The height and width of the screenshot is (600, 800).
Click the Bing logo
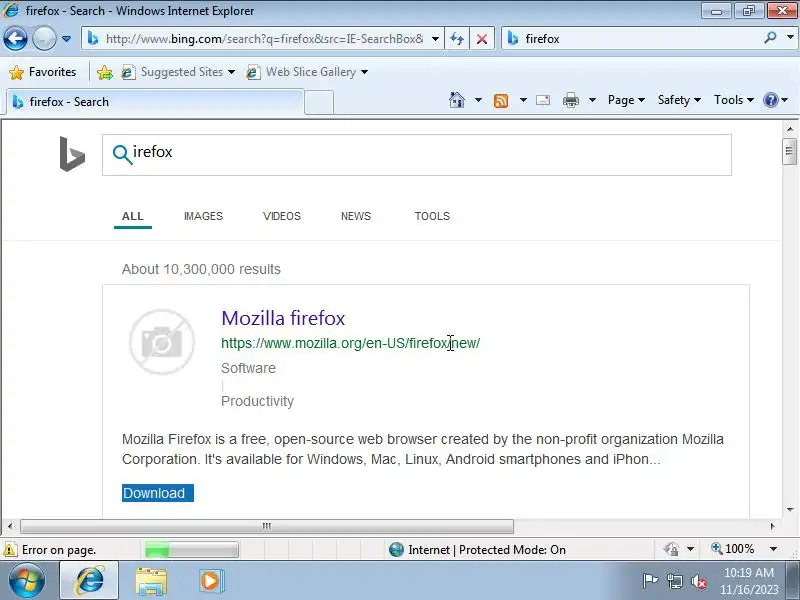72,154
